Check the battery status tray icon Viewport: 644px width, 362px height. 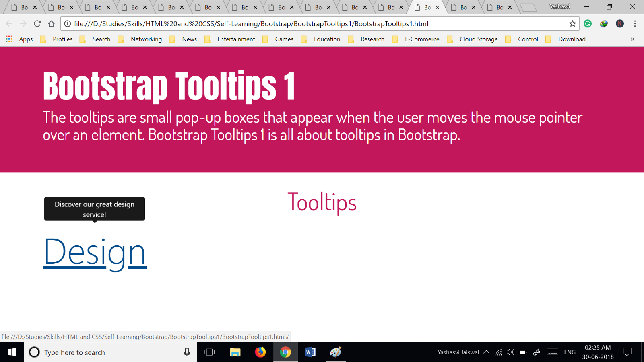[x=522, y=352]
